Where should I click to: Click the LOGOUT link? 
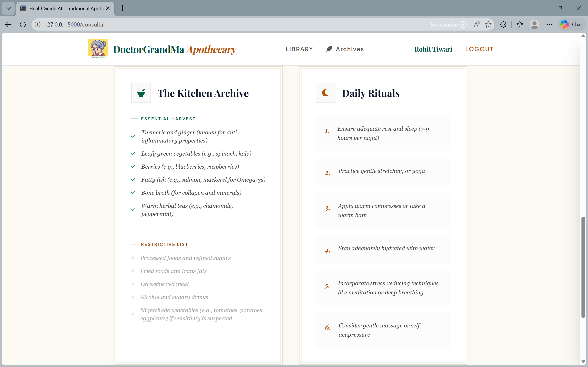[x=479, y=49]
